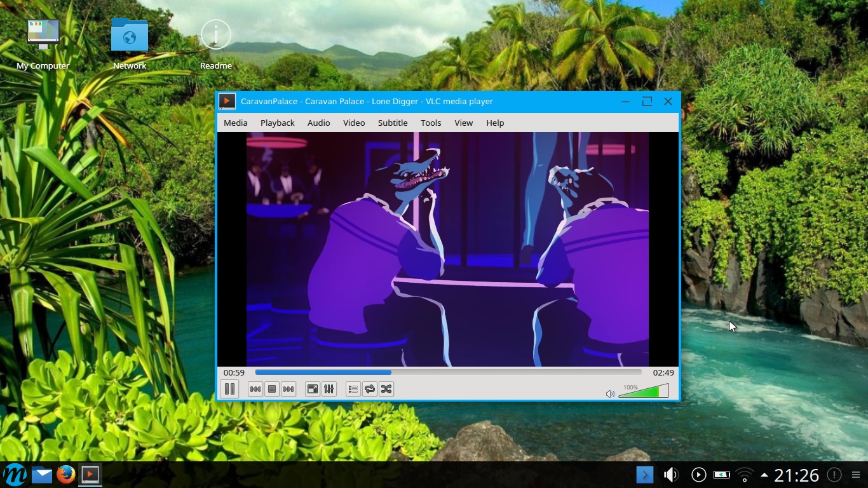The width and height of the screenshot is (868, 488).
Task: Click the VLC volume slider
Action: [644, 391]
